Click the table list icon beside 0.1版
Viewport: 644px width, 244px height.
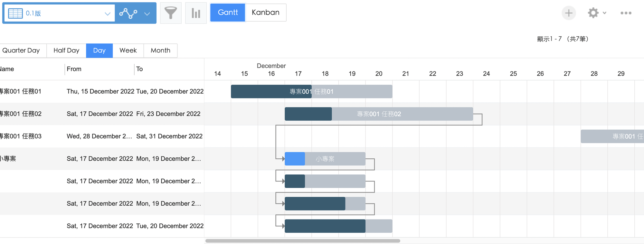tap(15, 13)
